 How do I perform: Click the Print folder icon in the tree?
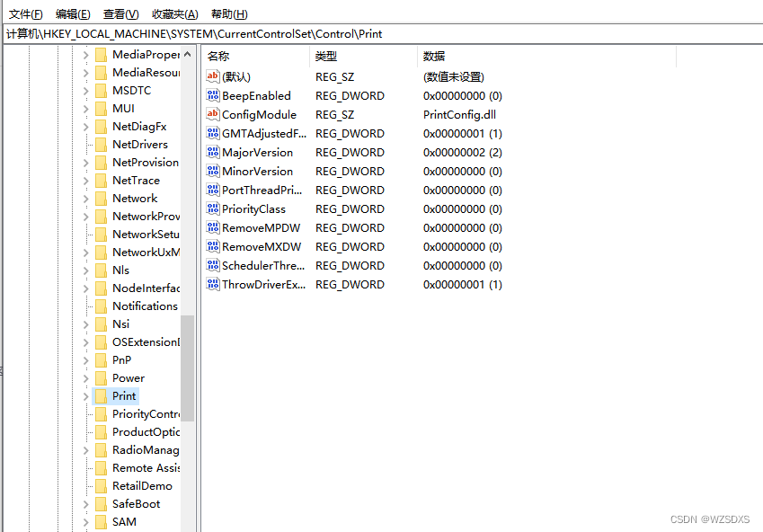[x=101, y=395]
